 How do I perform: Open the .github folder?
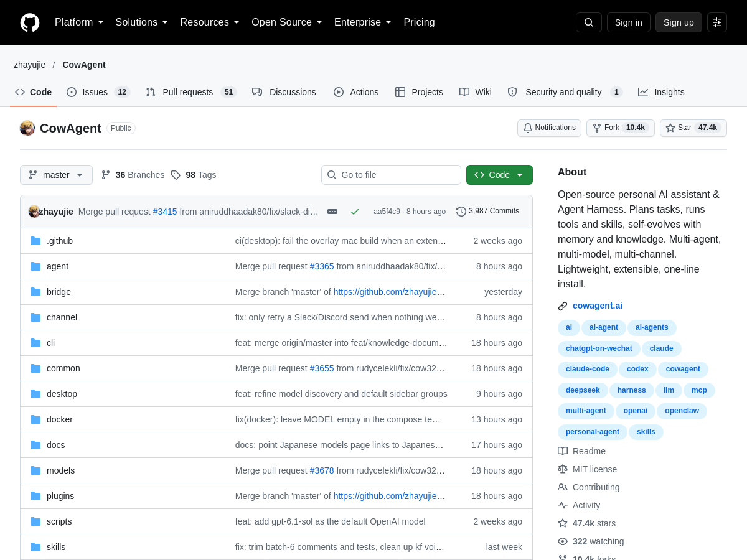click(60, 241)
